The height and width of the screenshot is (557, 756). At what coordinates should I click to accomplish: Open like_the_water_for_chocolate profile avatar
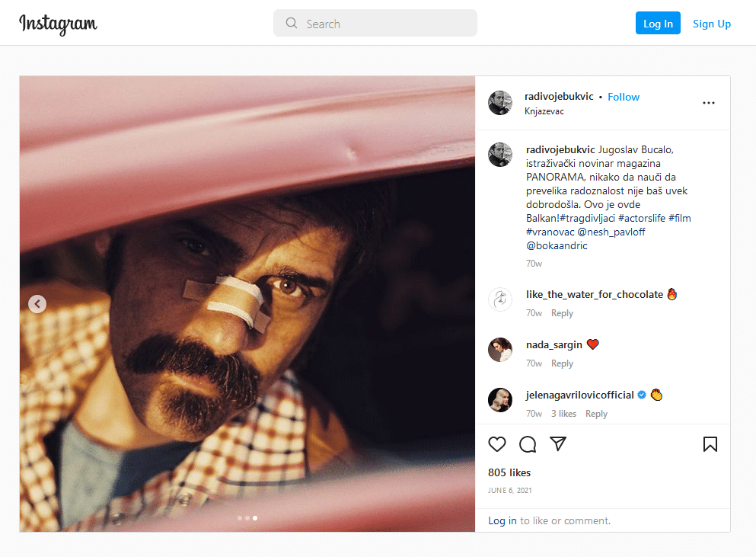coord(500,299)
